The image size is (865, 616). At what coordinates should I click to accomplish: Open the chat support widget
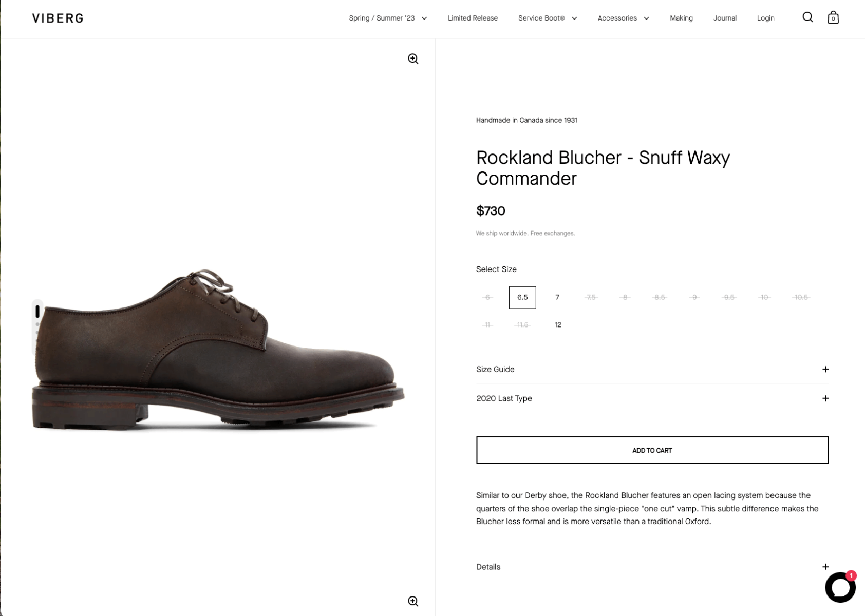click(841, 587)
